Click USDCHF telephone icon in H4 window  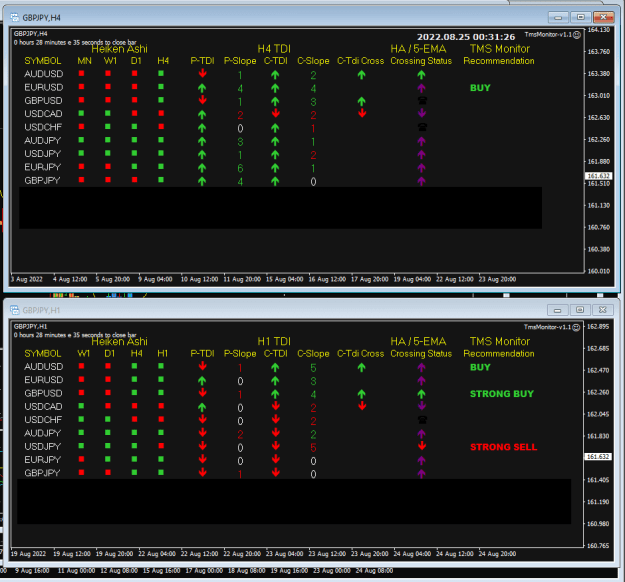click(x=422, y=127)
